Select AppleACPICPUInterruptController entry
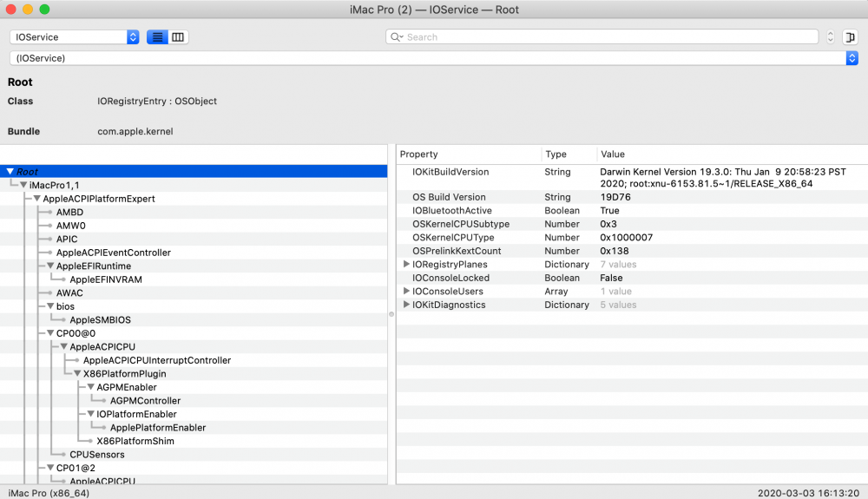This screenshot has height=499, width=868. (x=157, y=360)
